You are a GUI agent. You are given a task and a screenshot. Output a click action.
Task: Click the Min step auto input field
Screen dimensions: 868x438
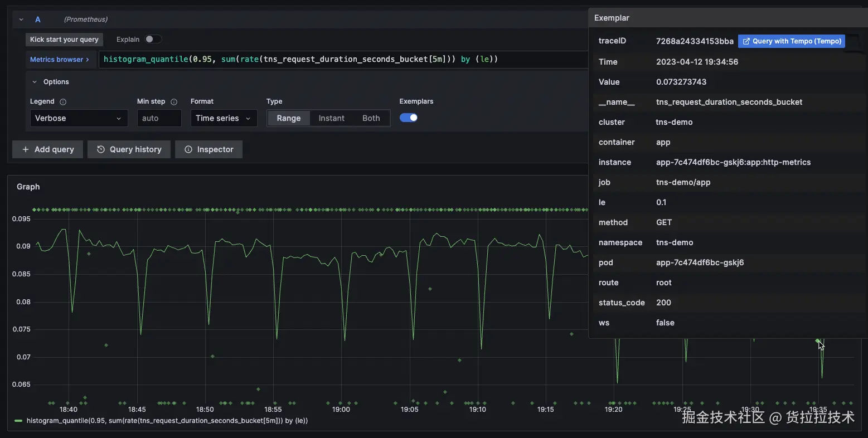click(x=159, y=118)
